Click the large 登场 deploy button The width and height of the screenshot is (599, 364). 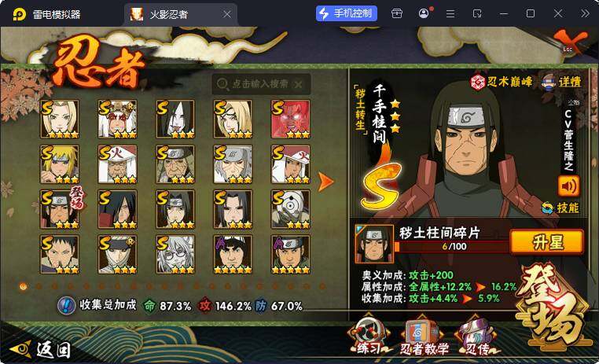pyautogui.click(x=552, y=307)
